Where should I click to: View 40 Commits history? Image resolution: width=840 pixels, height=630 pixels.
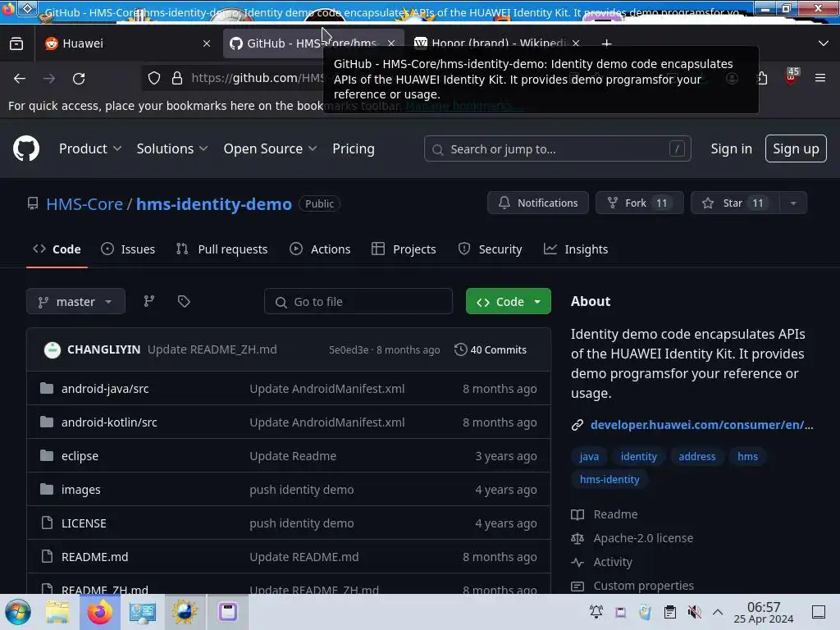pos(491,349)
